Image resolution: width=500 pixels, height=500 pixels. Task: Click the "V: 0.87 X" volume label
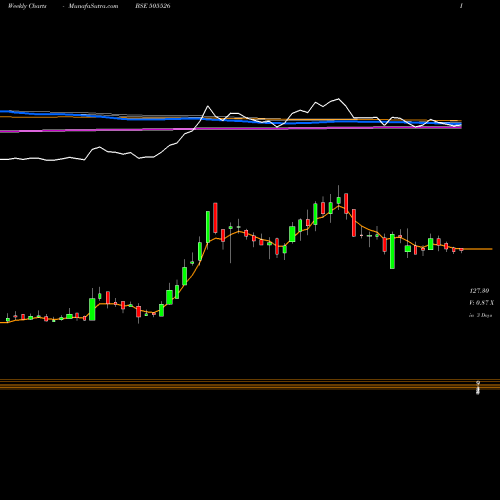coord(482,303)
